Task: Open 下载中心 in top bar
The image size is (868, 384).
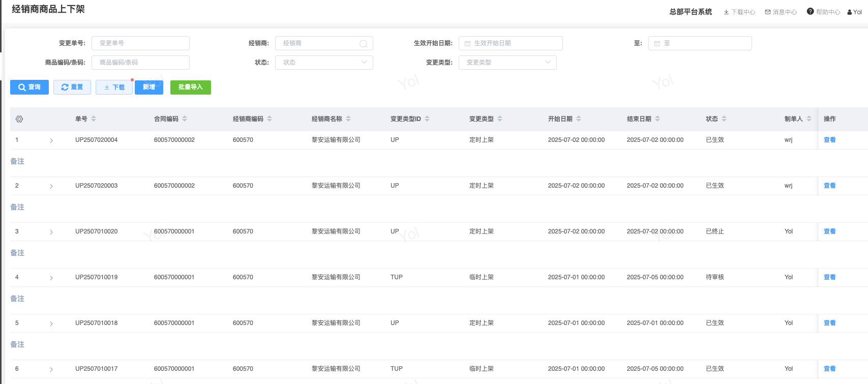Action: click(x=739, y=12)
